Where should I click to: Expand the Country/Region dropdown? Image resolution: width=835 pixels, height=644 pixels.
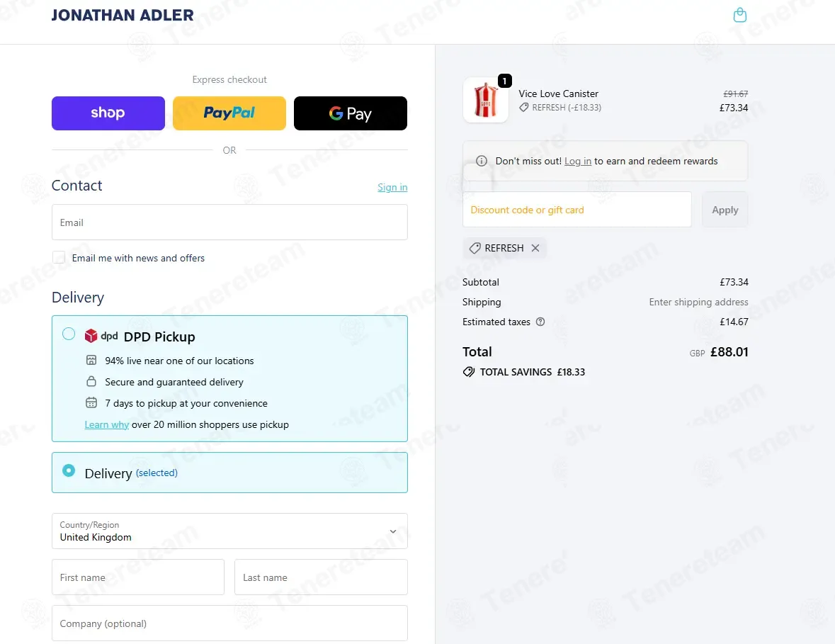(x=229, y=531)
